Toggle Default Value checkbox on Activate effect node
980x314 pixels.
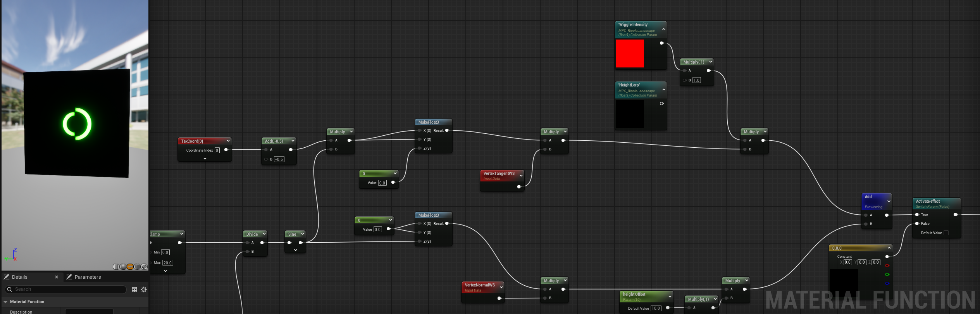click(x=946, y=233)
